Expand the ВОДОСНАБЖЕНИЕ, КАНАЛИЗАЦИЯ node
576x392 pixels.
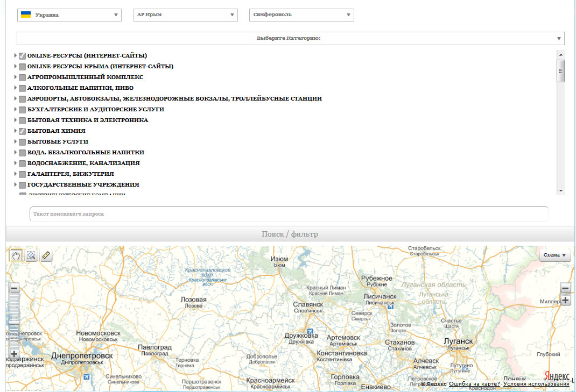(16, 162)
